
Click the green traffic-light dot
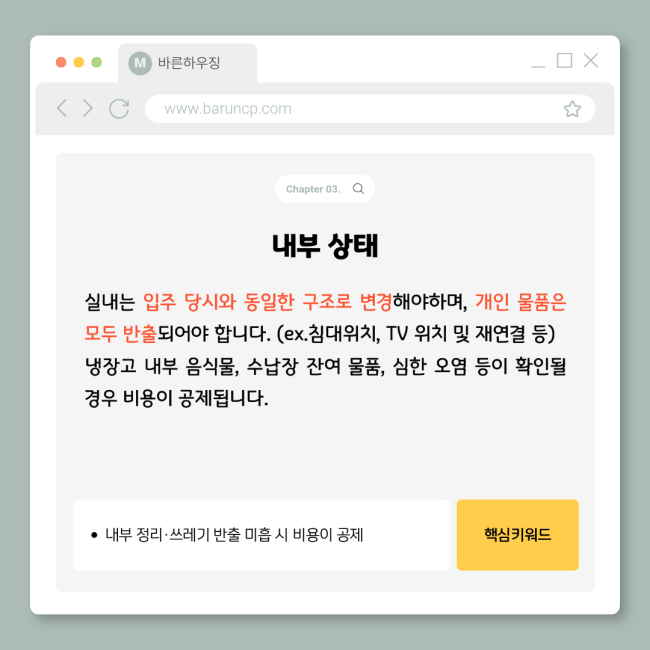tap(97, 62)
